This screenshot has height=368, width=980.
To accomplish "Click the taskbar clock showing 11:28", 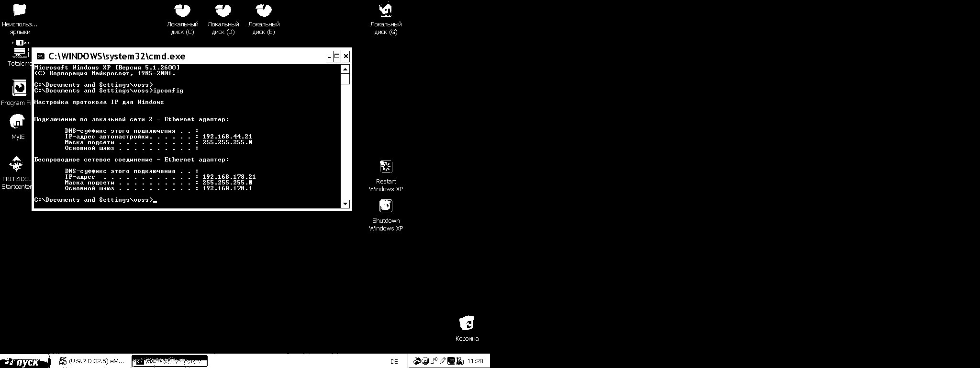I will coord(475,361).
